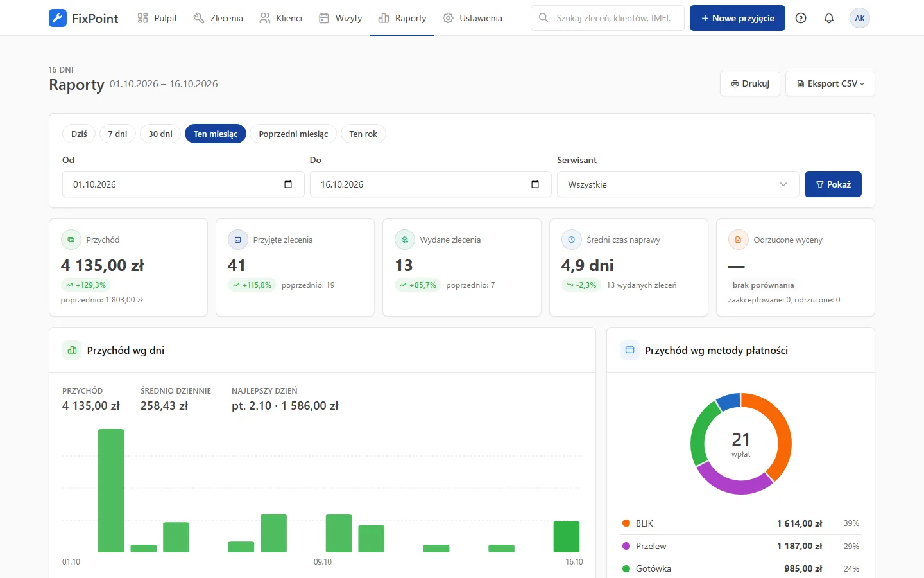Click the Drukuj print button

[x=750, y=83]
